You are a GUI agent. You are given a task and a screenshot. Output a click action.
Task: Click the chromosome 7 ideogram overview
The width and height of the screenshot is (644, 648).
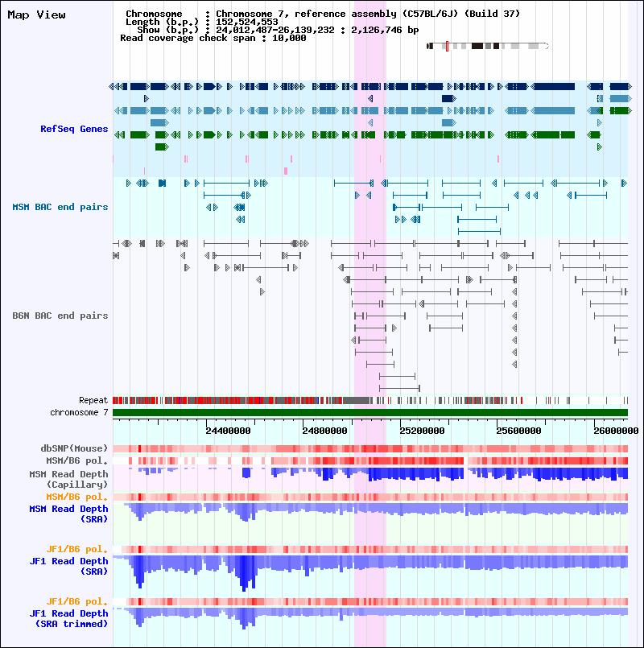[488, 46]
